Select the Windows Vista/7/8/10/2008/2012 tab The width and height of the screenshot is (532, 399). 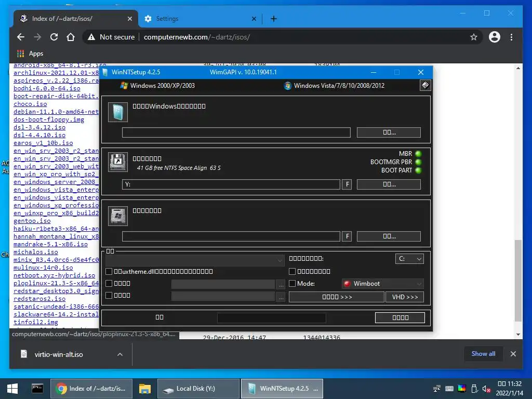click(x=334, y=86)
